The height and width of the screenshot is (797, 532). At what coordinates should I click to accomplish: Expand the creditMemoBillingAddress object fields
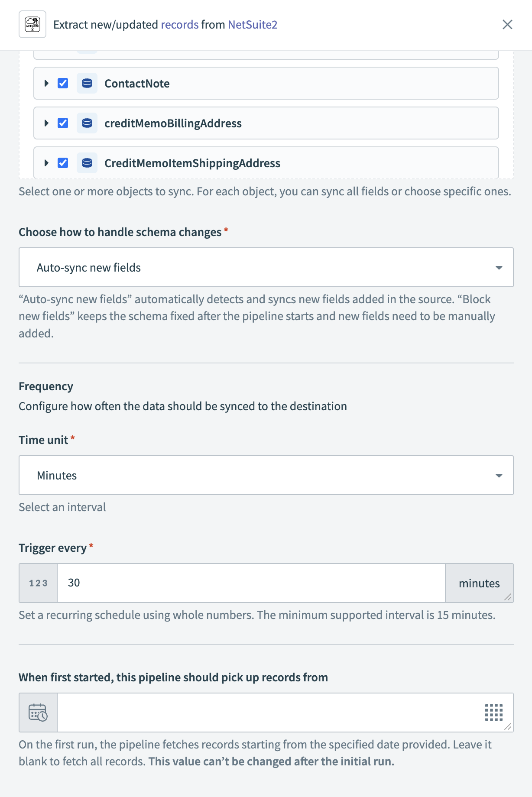(x=47, y=123)
